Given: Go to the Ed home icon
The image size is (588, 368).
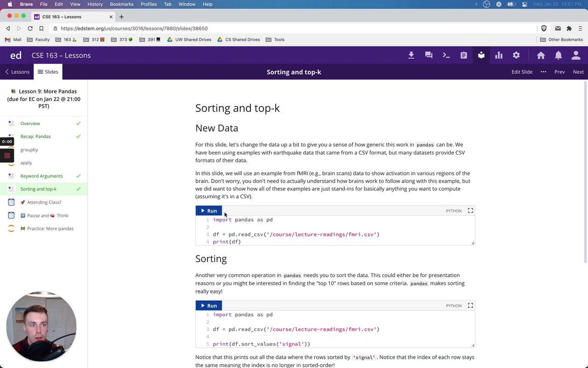Looking at the screenshot, I should point(541,55).
